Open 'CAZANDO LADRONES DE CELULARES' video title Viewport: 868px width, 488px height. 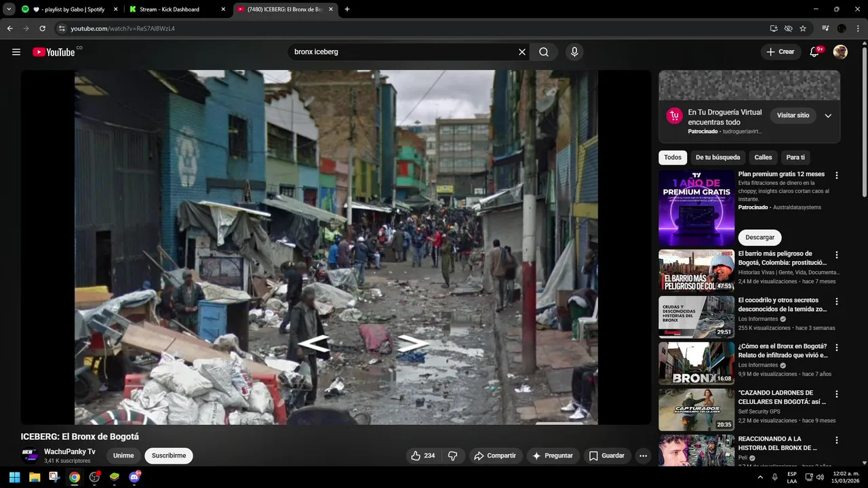(x=781, y=397)
